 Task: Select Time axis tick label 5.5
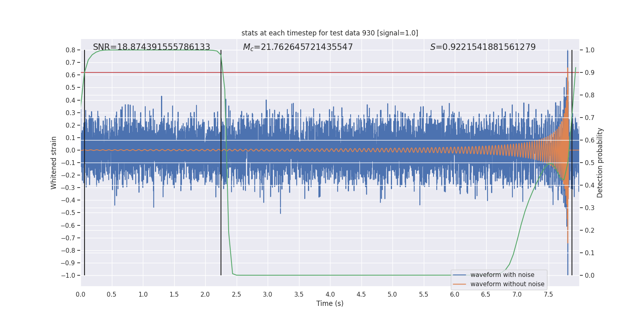point(424,294)
